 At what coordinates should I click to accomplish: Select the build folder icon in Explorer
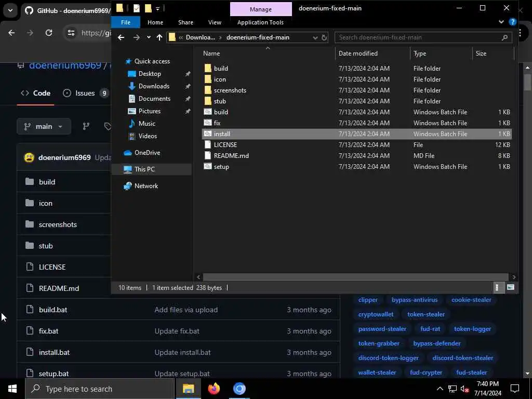click(208, 68)
